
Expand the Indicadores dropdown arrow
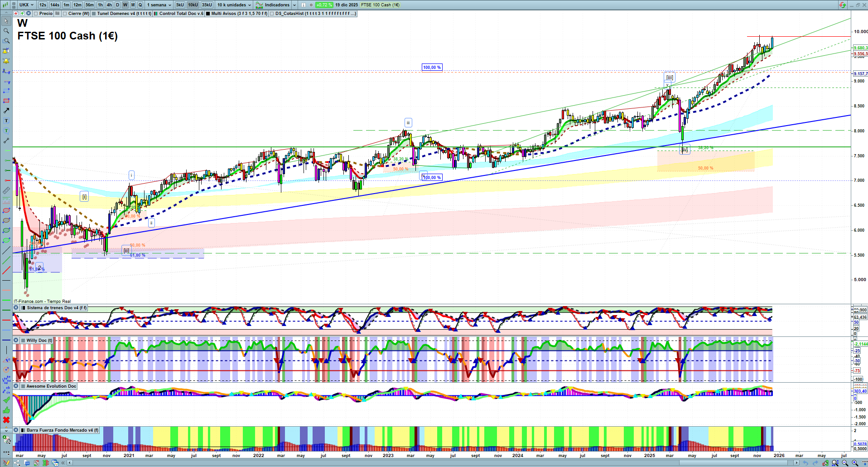(x=294, y=5)
